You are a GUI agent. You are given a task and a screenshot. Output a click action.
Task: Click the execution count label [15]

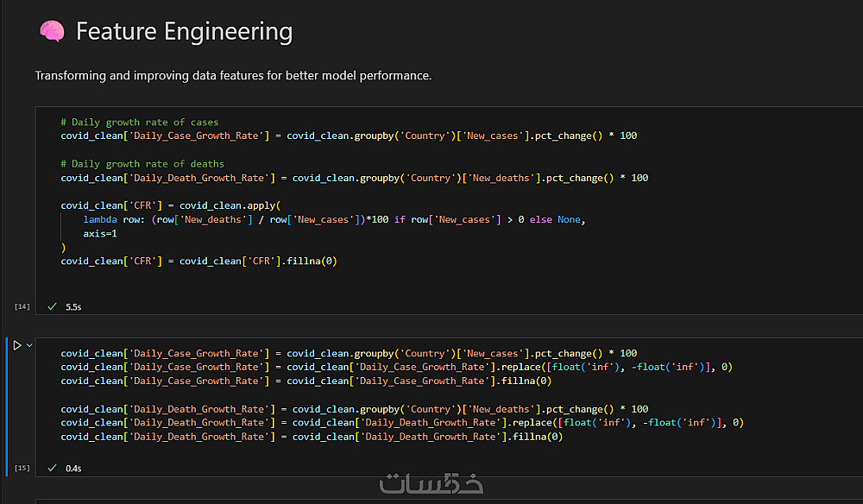22,468
